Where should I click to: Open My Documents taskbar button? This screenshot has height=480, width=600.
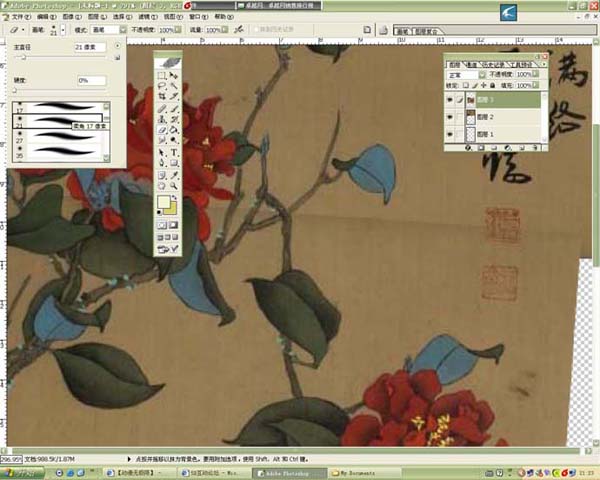[364, 473]
